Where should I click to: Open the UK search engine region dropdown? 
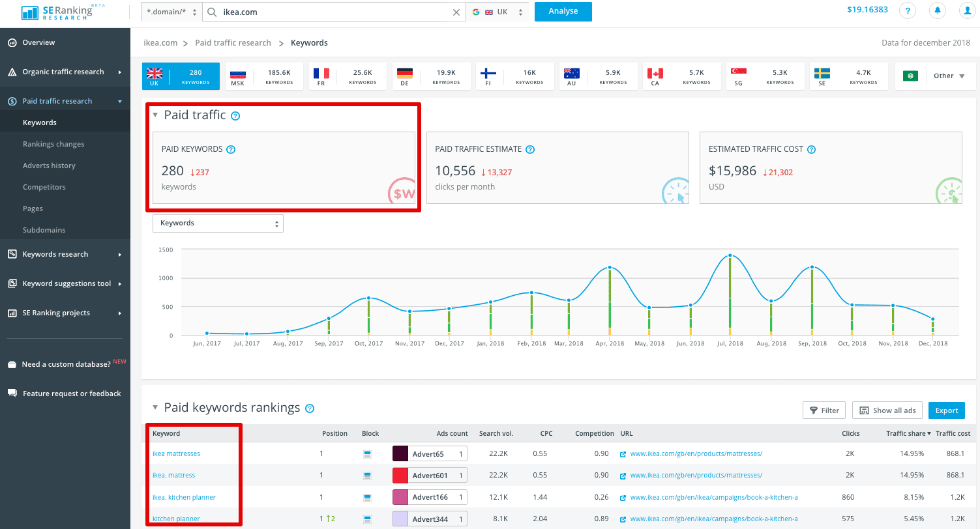pyautogui.click(x=497, y=12)
